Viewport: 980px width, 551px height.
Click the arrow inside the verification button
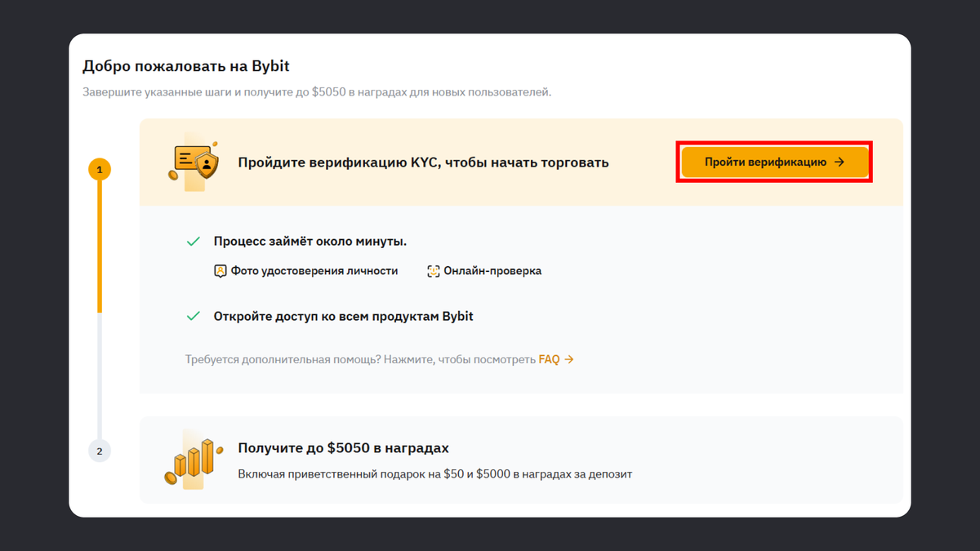pos(840,162)
